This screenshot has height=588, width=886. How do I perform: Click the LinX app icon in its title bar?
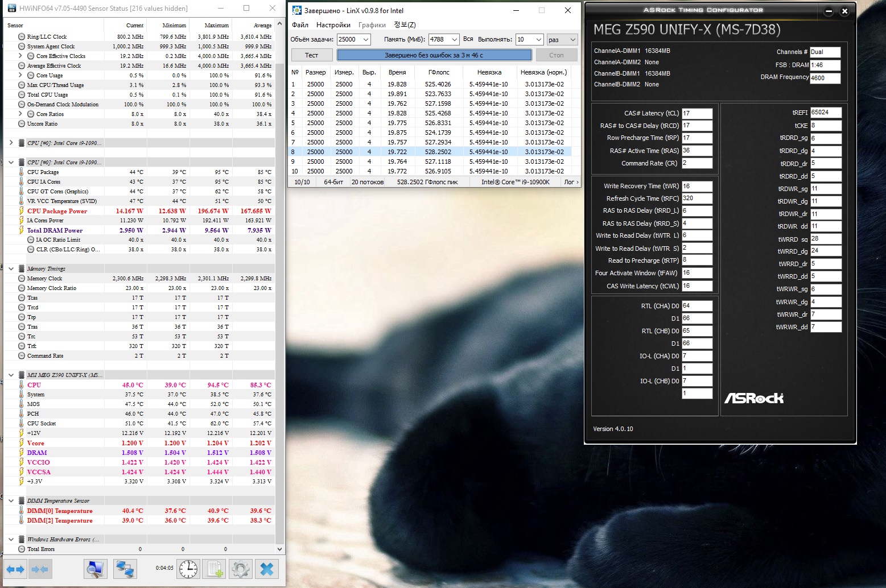(296, 10)
